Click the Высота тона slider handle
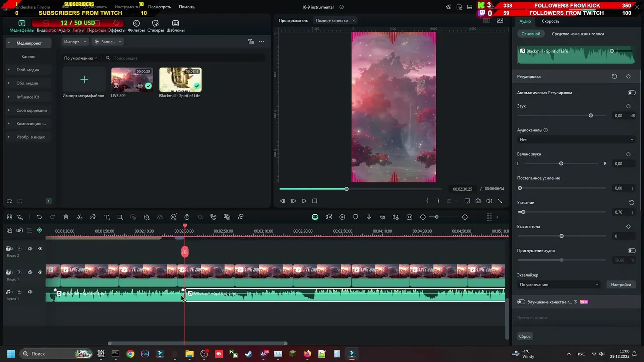Screen dimensions: 644x362 [x=562, y=236]
